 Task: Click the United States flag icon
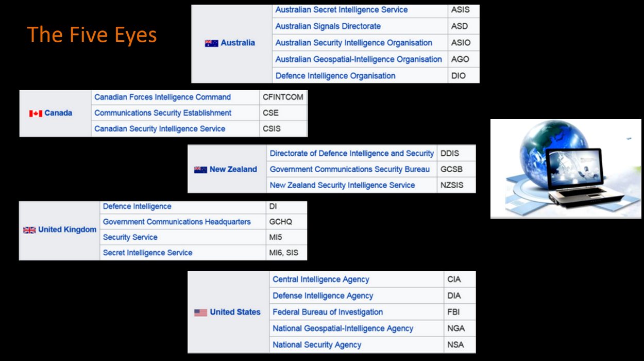tap(201, 313)
